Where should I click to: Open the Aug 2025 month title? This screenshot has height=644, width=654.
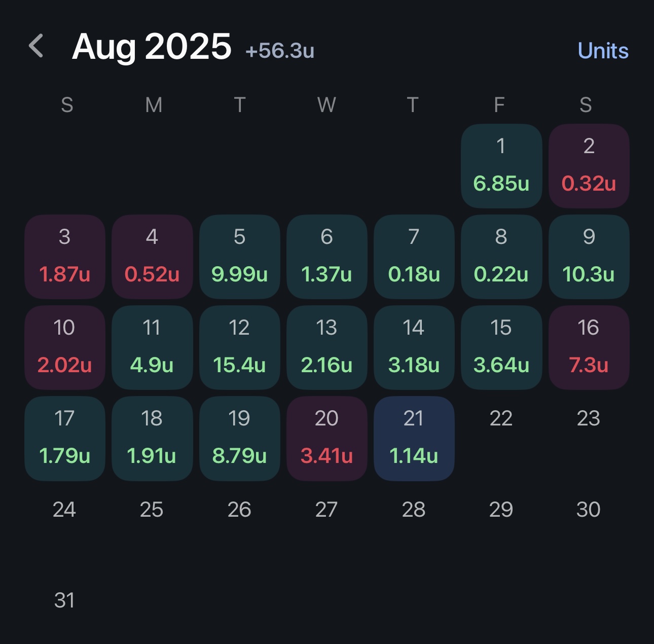[152, 47]
